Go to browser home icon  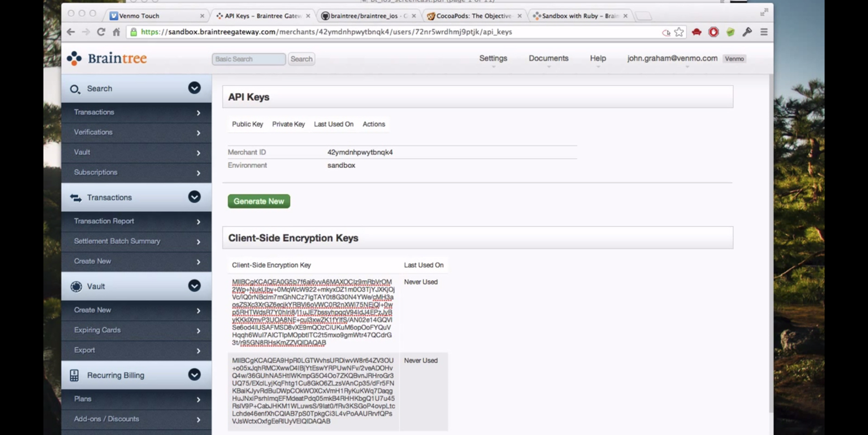click(x=116, y=32)
